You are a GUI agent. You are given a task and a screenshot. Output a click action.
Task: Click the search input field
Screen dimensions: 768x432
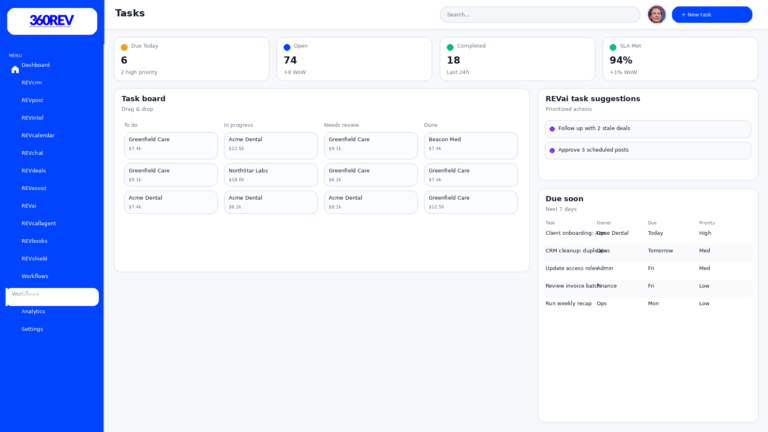pyautogui.click(x=540, y=15)
